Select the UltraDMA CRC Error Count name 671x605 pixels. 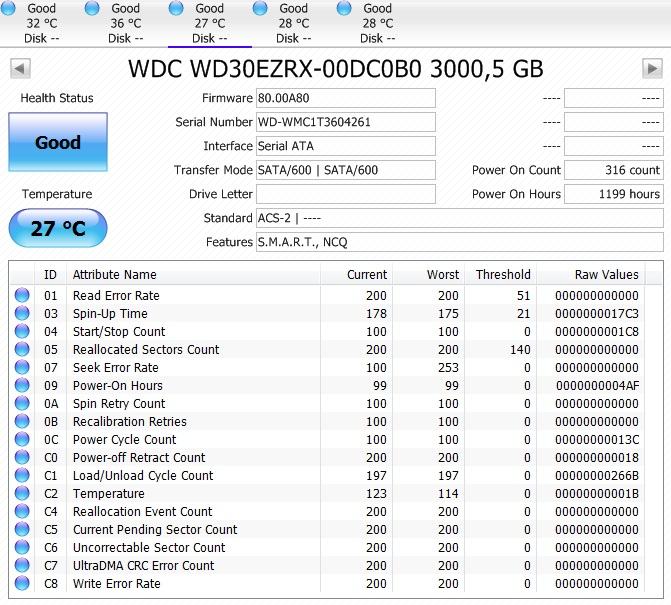pos(143,566)
